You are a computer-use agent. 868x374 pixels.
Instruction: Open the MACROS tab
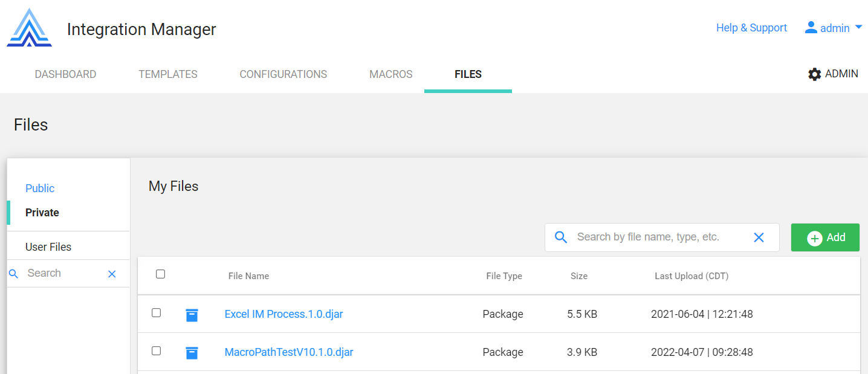(x=391, y=74)
